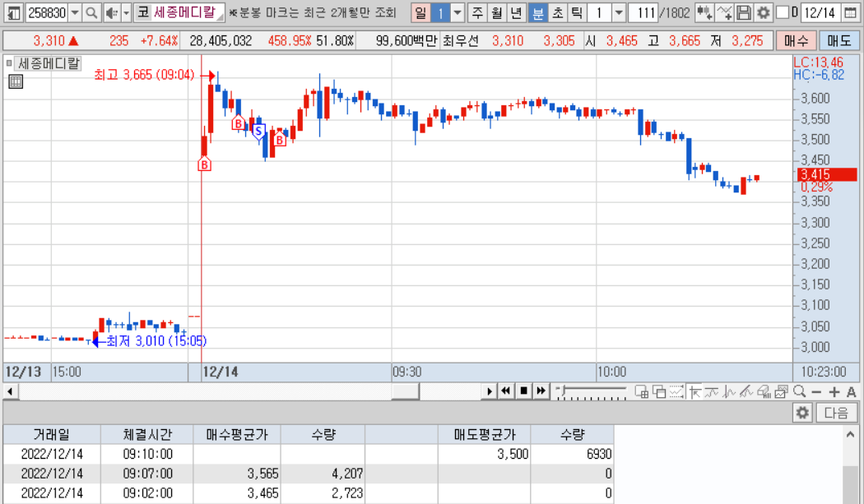Select daily 일 chart period

point(420,12)
